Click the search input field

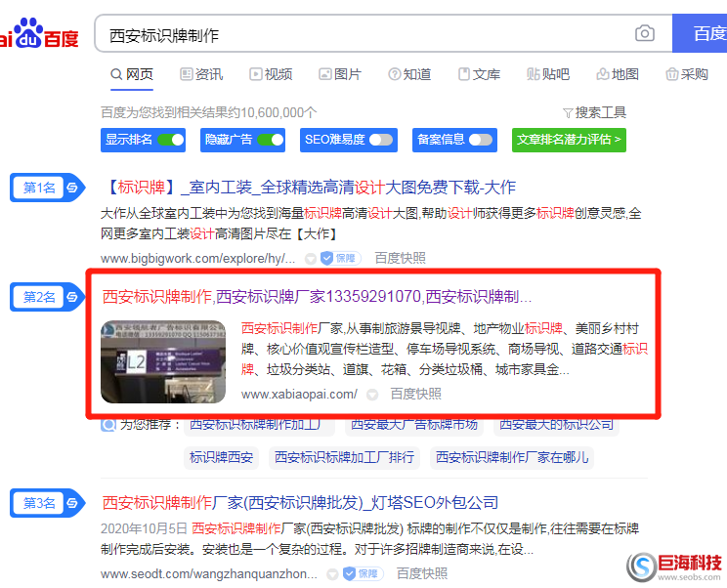pos(362,34)
